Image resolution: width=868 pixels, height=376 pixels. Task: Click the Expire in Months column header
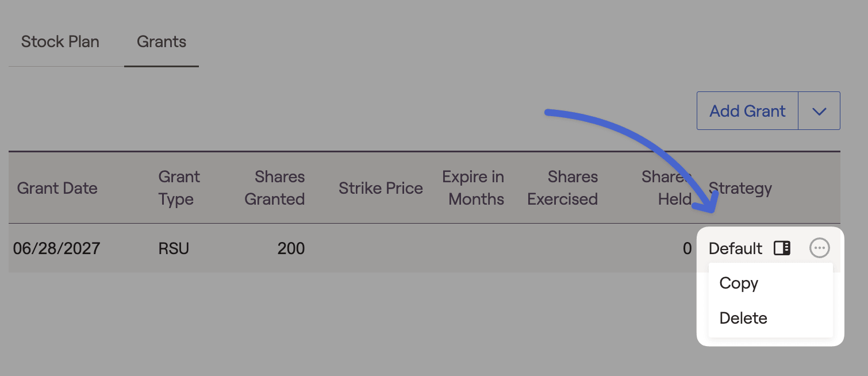coord(473,188)
